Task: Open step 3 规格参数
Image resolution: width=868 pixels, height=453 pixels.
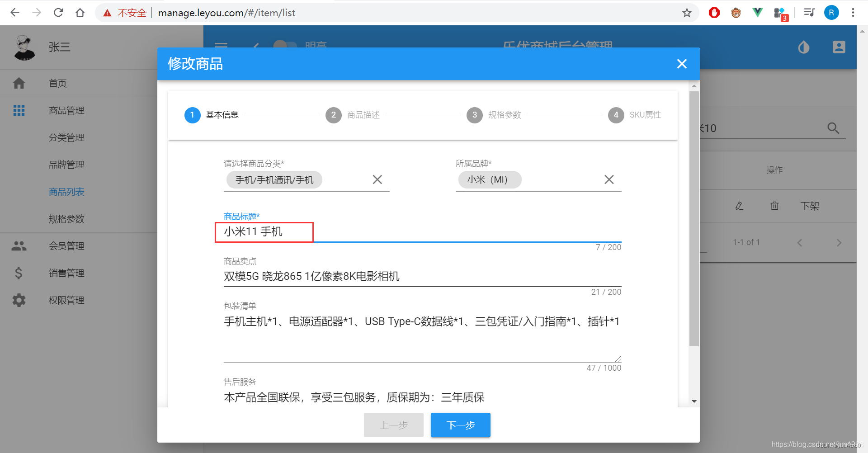Action: click(x=494, y=115)
